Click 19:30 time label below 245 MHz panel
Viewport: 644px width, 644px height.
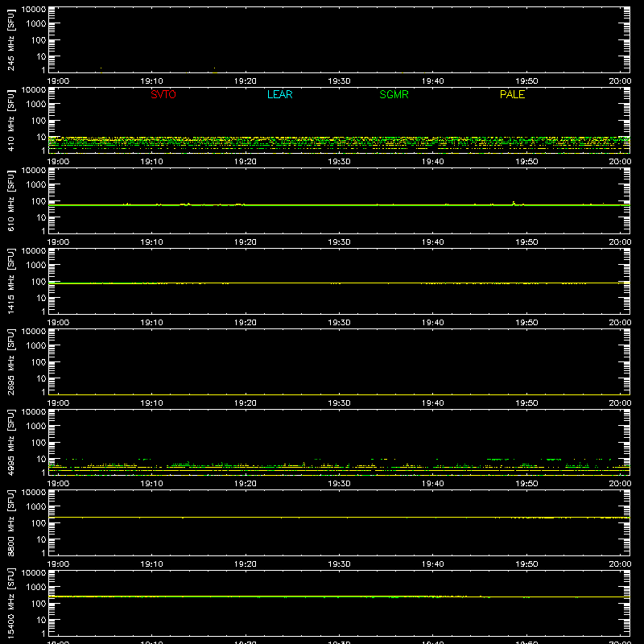click(x=339, y=81)
